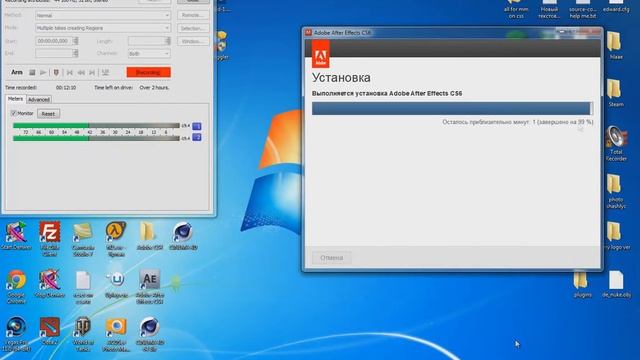640x360 pixels.
Task: Click the Time recorded value 00:12:10
Action: coord(66,87)
